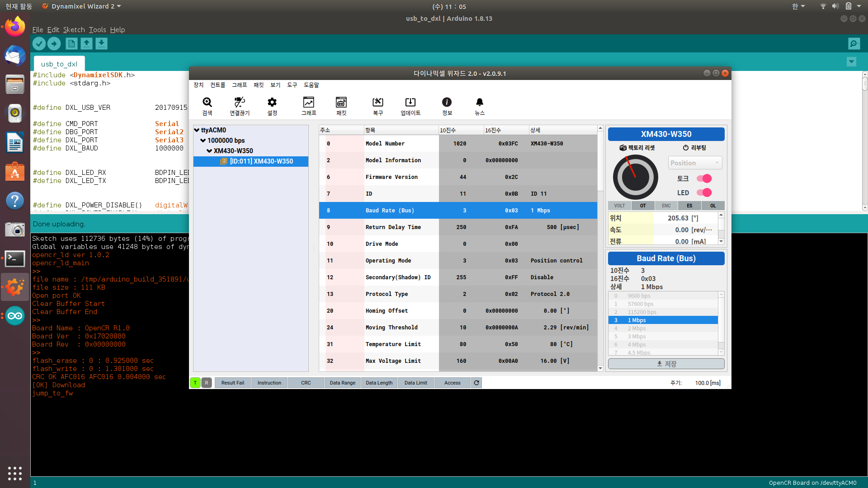Screen dimensions: 868x488
Task: Click the 팩토리 리셋 button
Action: (637, 148)
